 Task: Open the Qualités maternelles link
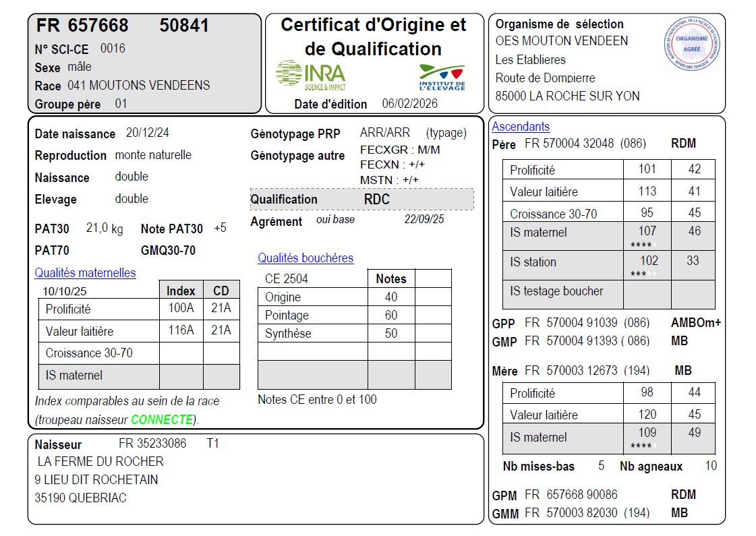coord(85,273)
